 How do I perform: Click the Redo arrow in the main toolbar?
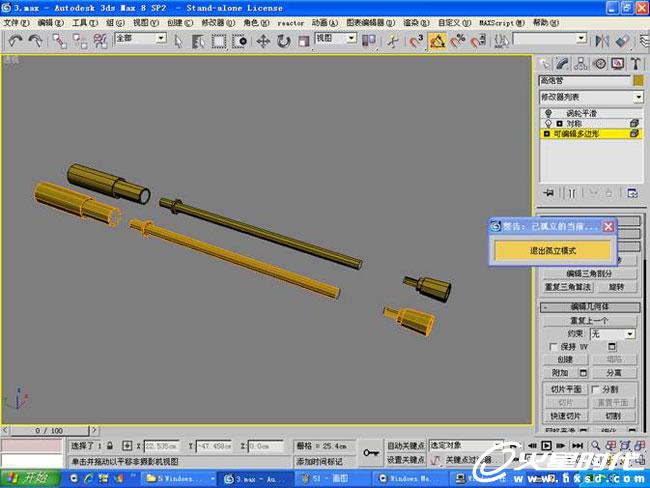point(36,41)
